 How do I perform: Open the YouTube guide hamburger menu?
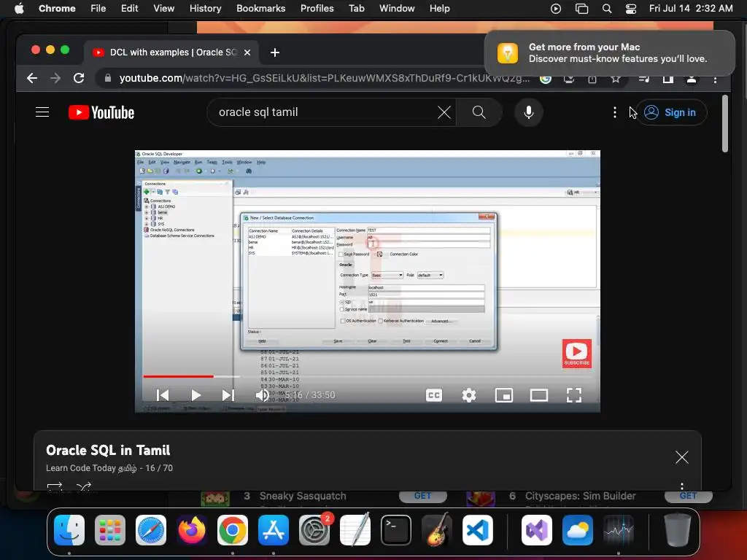click(42, 112)
